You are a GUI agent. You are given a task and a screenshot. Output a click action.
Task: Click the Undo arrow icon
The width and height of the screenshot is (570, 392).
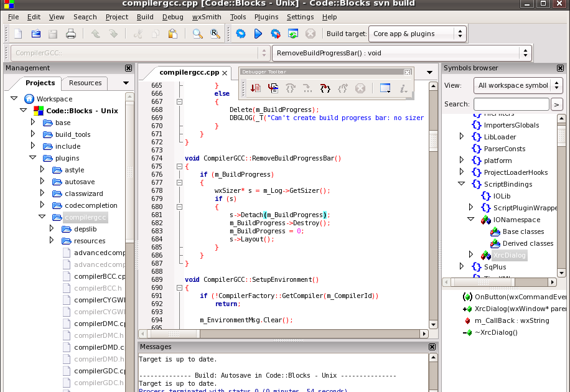click(96, 34)
